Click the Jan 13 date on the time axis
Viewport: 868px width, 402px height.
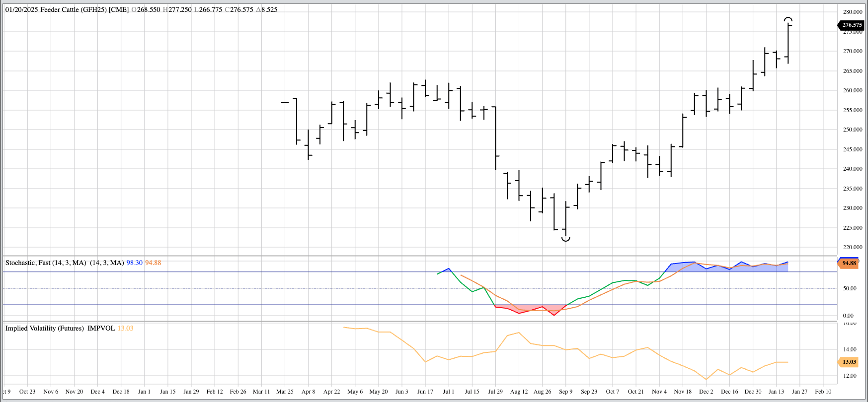pos(776,392)
